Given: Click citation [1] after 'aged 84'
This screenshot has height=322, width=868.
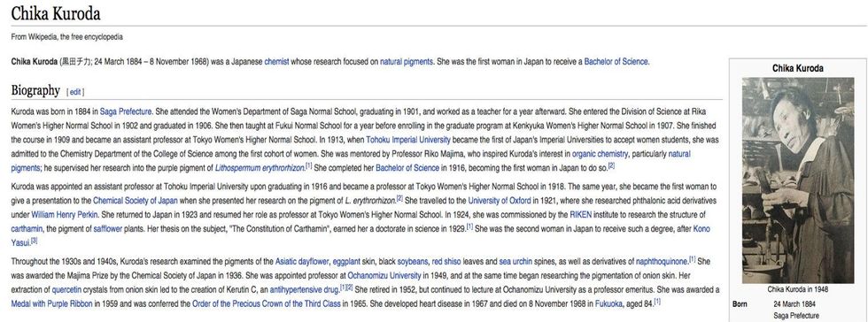Looking at the screenshot, I should [x=657, y=302].
